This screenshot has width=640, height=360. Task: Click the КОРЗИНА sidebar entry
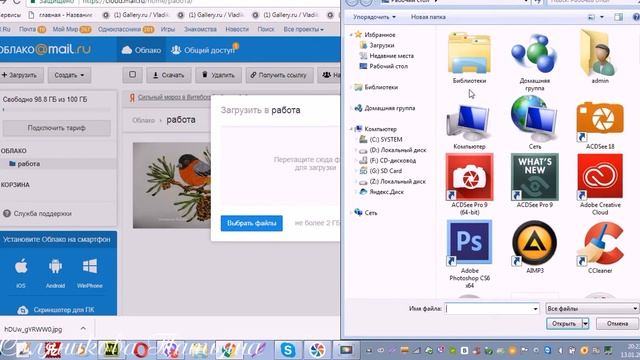(15, 185)
